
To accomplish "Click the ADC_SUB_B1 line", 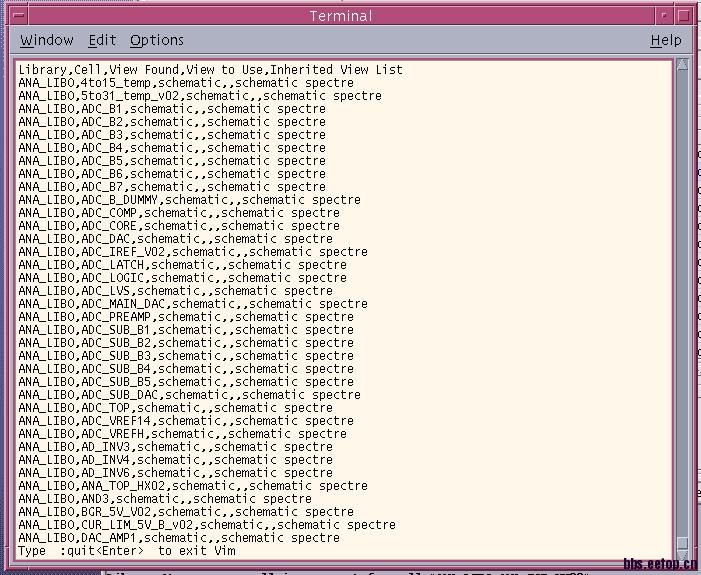I will click(x=186, y=329).
